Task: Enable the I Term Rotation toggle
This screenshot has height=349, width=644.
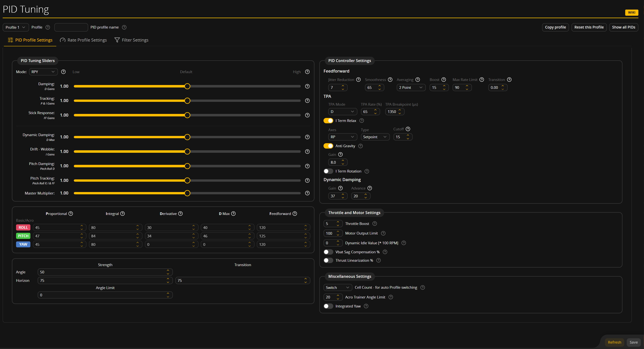Action: [x=328, y=171]
